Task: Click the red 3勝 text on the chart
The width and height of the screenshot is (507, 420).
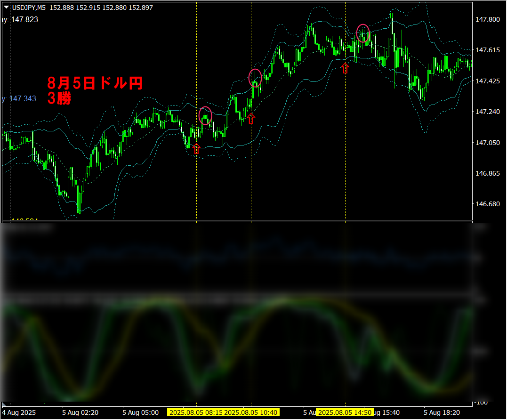Action: tap(59, 98)
